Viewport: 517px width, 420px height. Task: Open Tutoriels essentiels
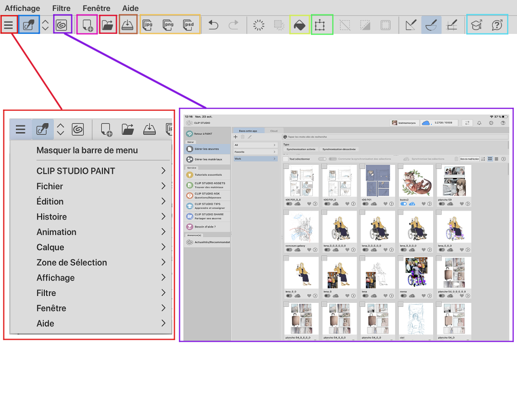(x=207, y=175)
